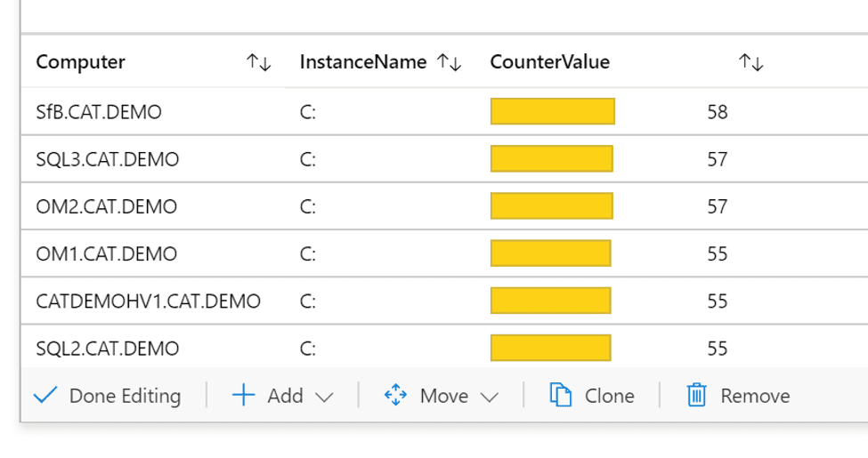Click the Done Editing checkmark icon
This screenshot has height=458, width=868.
click(45, 396)
